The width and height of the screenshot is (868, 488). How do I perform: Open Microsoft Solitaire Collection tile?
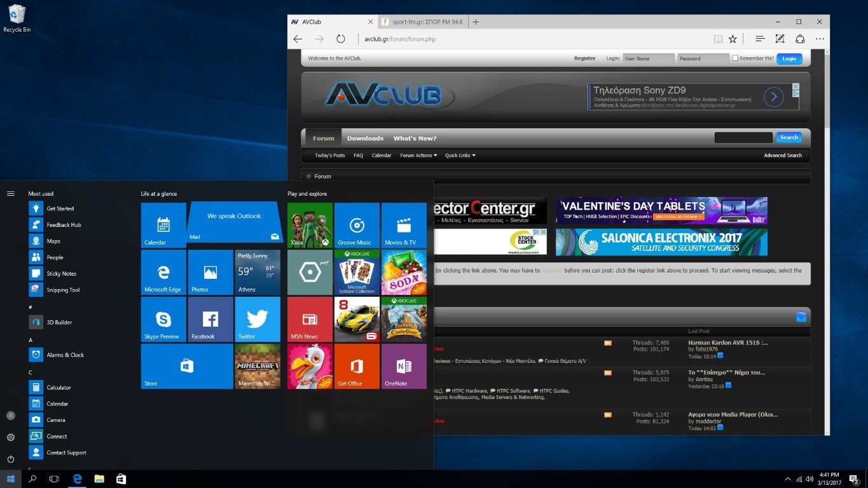click(x=357, y=272)
